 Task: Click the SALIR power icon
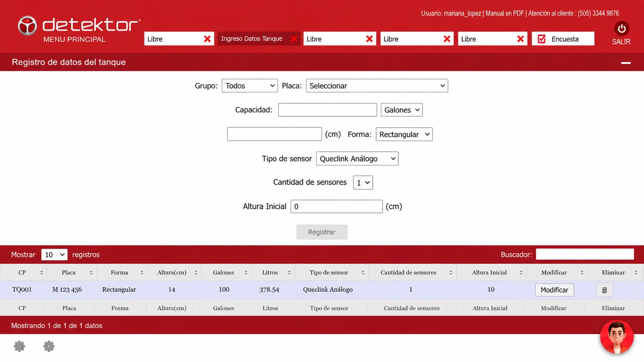[x=621, y=28]
